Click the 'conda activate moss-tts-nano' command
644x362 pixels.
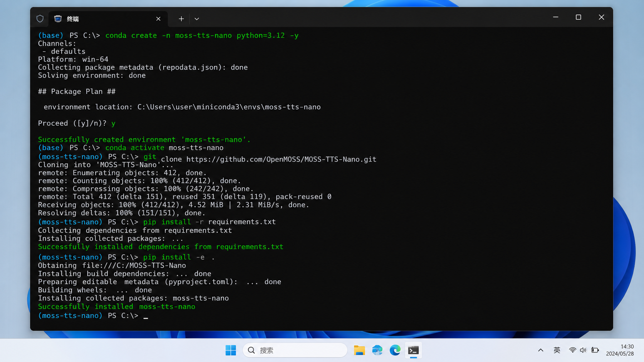point(164,148)
